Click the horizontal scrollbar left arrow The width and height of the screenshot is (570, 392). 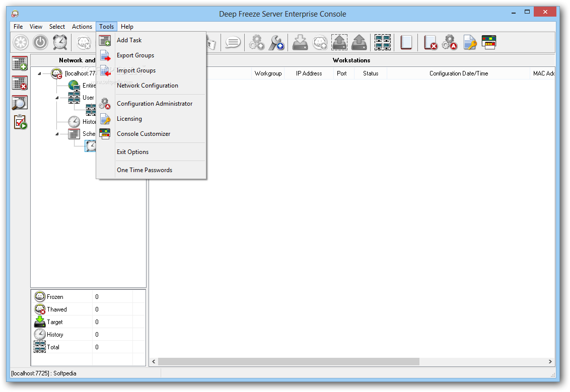pyautogui.click(x=154, y=361)
